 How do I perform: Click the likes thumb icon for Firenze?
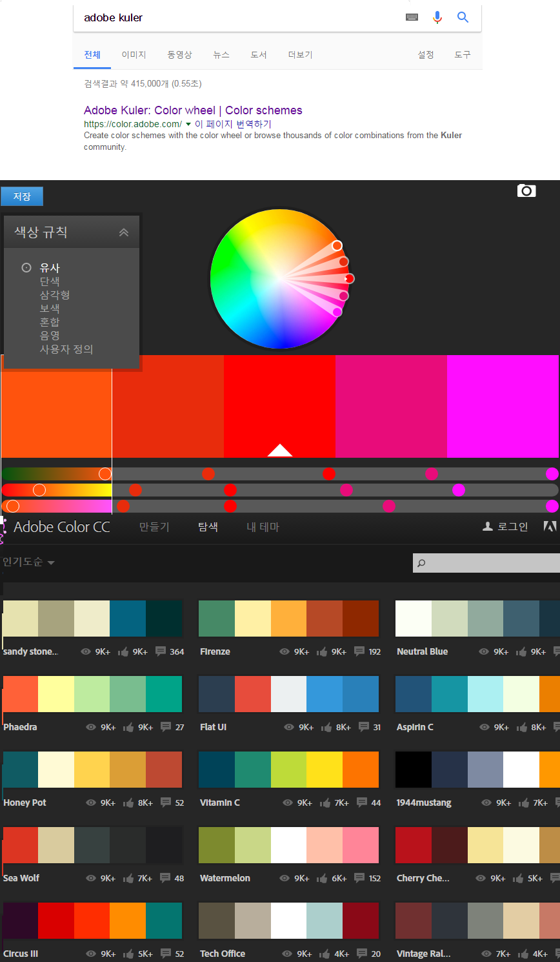coord(321,651)
